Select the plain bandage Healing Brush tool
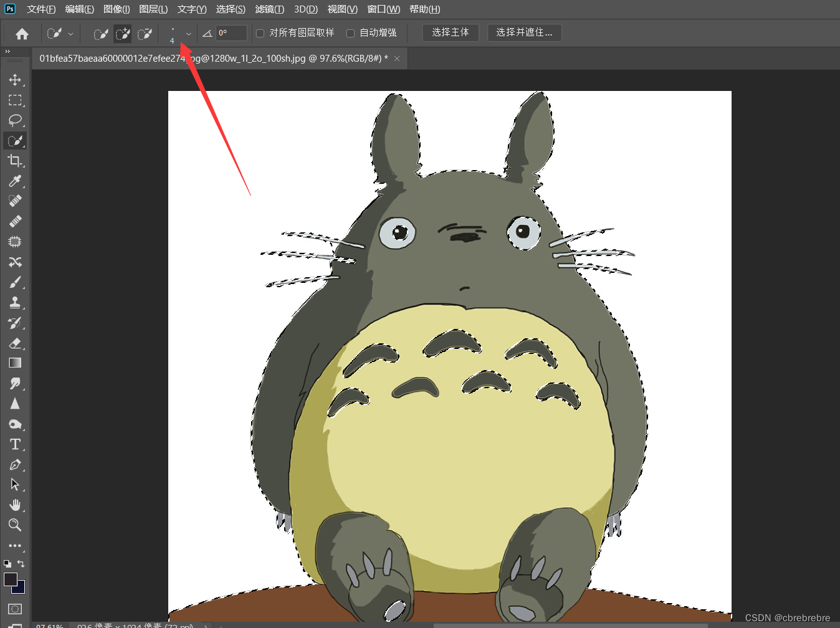840x628 pixels. [x=15, y=221]
